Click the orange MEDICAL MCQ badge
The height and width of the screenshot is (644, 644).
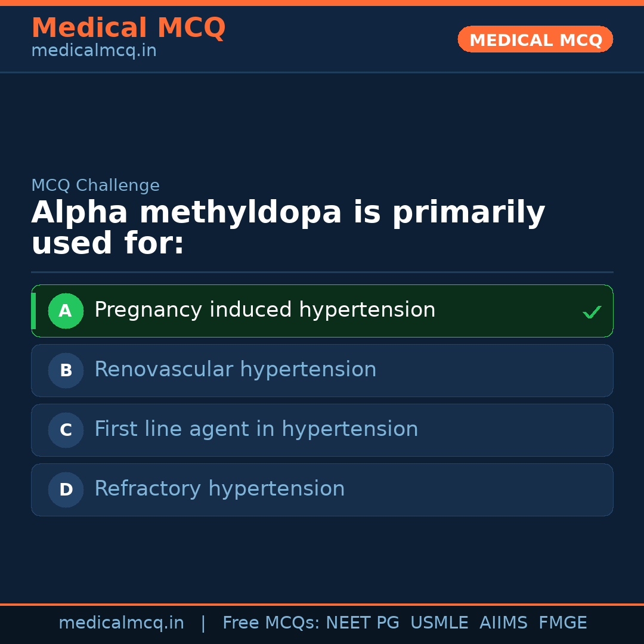[x=535, y=39]
